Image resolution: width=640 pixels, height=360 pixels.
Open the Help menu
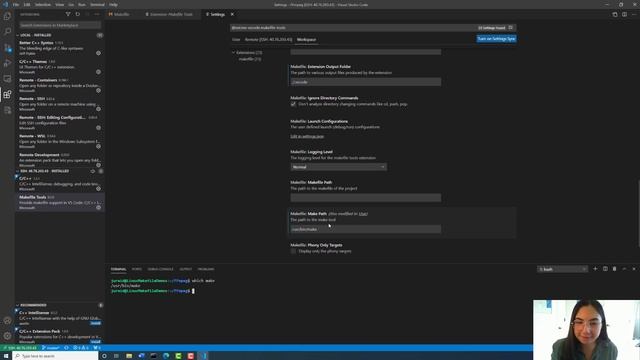point(113,4)
